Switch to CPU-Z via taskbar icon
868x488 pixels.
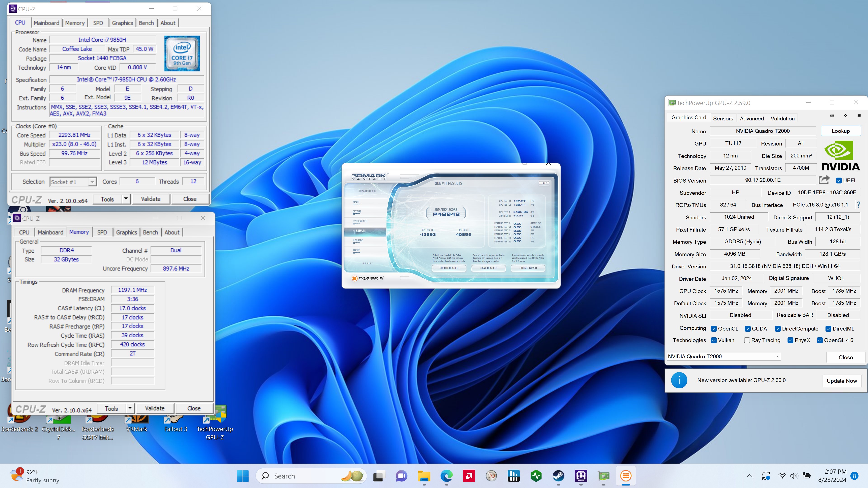click(x=581, y=476)
